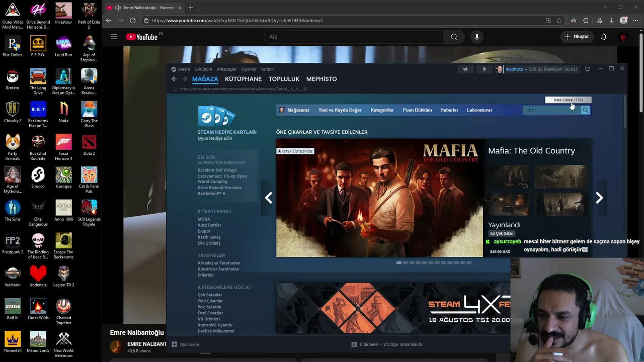The height and width of the screenshot is (362, 644).
Task: Select the MOBA tag
Action: (x=204, y=219)
